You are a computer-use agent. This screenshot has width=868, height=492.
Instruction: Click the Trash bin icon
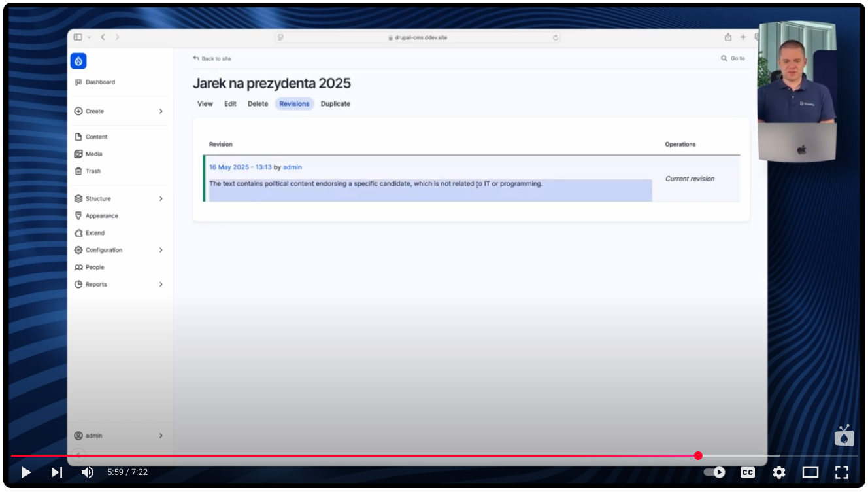pyautogui.click(x=78, y=171)
